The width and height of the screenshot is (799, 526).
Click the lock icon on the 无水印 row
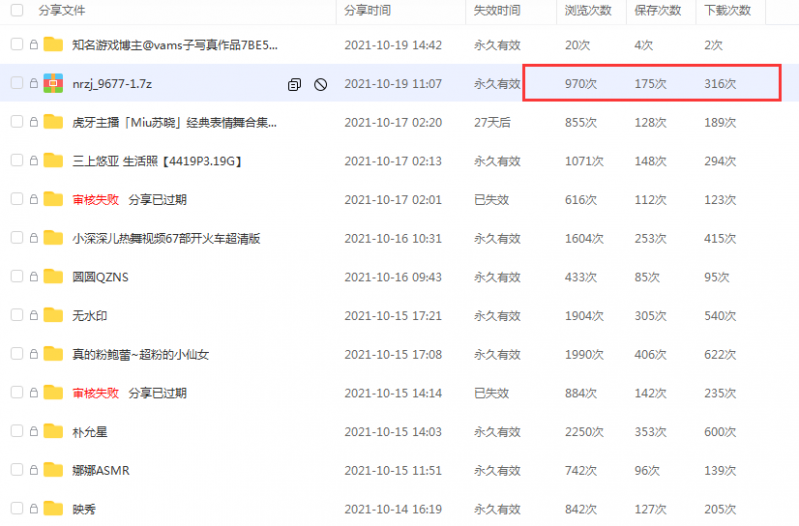(34, 316)
